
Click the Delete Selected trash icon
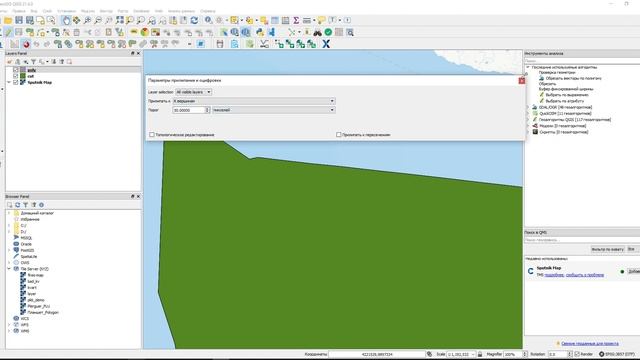coord(77,32)
